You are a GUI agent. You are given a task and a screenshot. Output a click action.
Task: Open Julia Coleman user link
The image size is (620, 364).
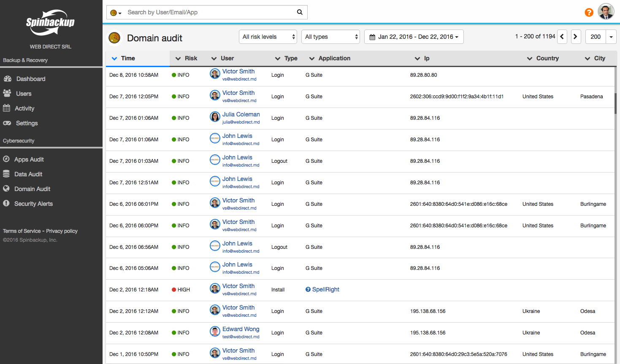pyautogui.click(x=241, y=114)
